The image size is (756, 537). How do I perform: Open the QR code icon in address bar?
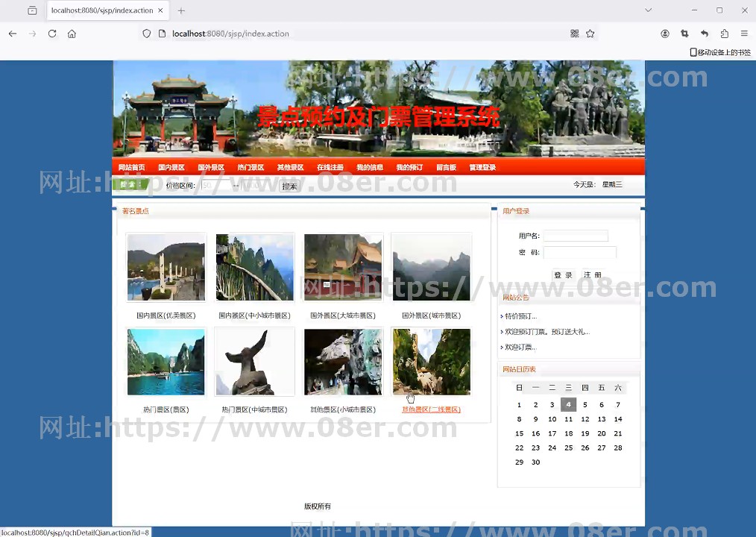click(x=575, y=34)
